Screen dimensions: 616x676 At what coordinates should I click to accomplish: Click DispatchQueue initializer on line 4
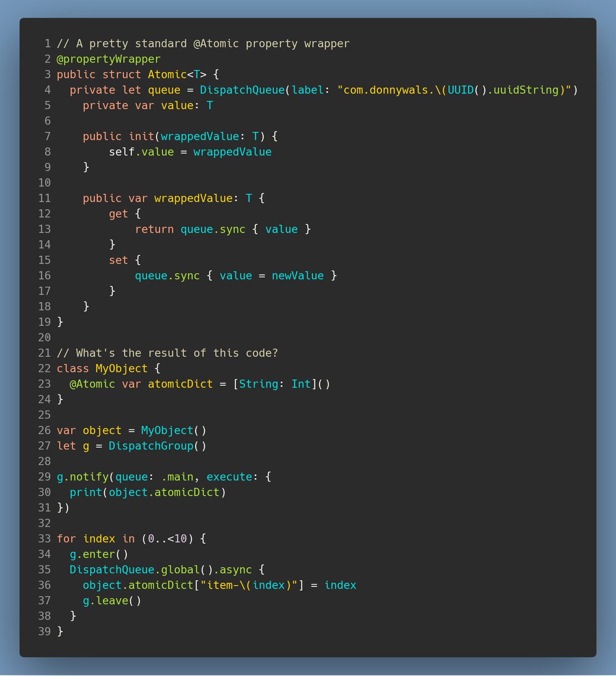click(242, 90)
